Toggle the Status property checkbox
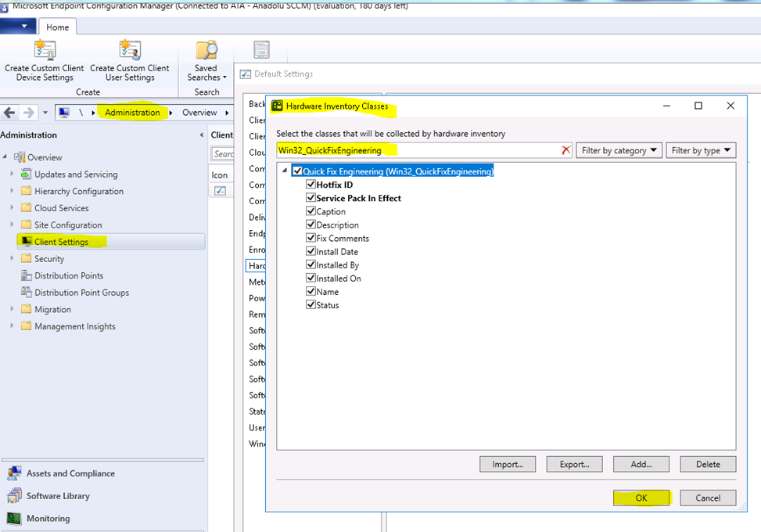Viewport: 761px width, 532px height. coord(311,304)
